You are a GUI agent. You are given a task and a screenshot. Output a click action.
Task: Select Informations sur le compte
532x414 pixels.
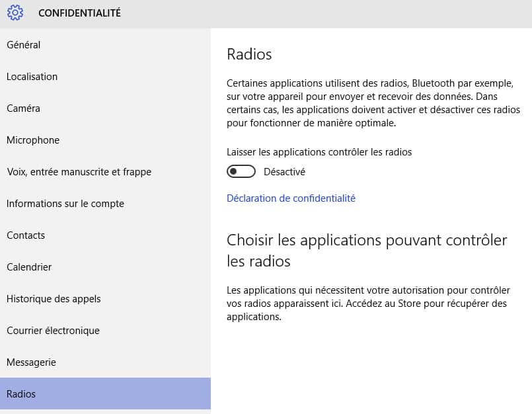[105, 204]
